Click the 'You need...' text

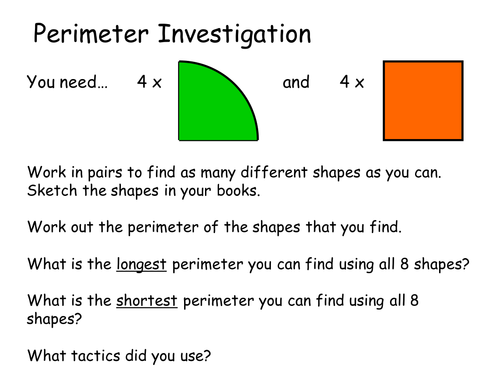(67, 82)
